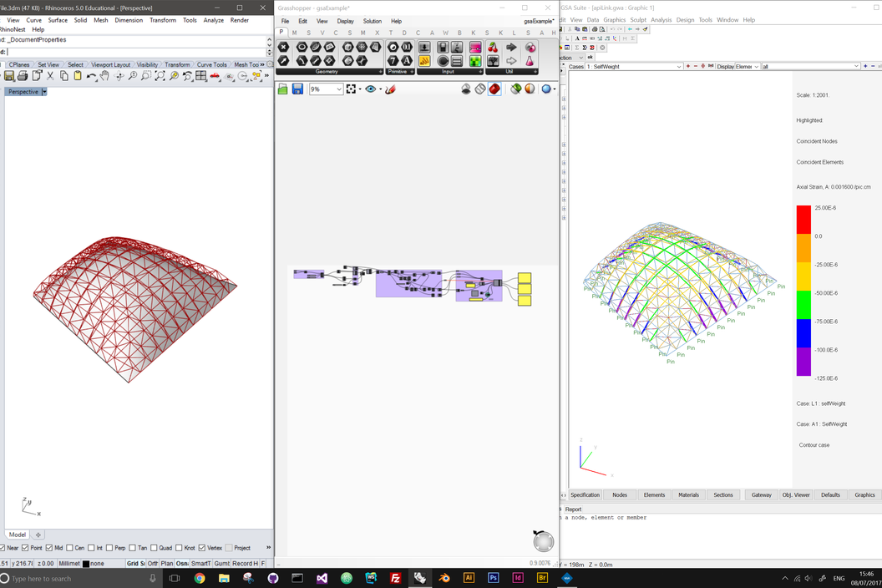Screen dimensions: 882x588
Task: Click the Gateway button in GSA
Action: click(x=762, y=495)
